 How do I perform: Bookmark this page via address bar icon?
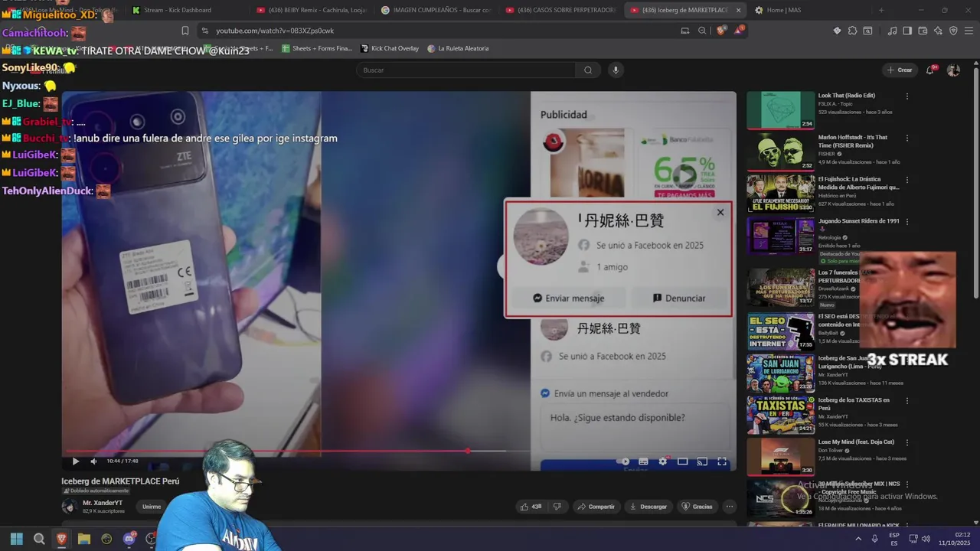185,31
